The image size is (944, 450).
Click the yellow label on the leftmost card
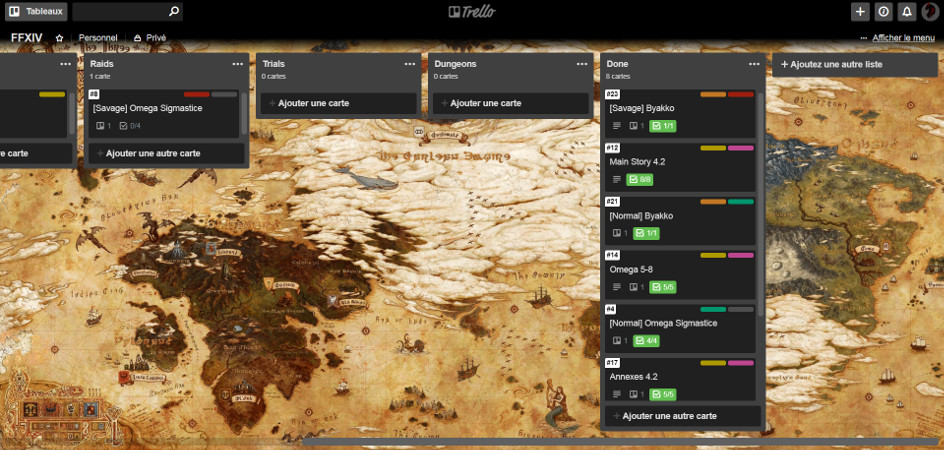[x=52, y=95]
